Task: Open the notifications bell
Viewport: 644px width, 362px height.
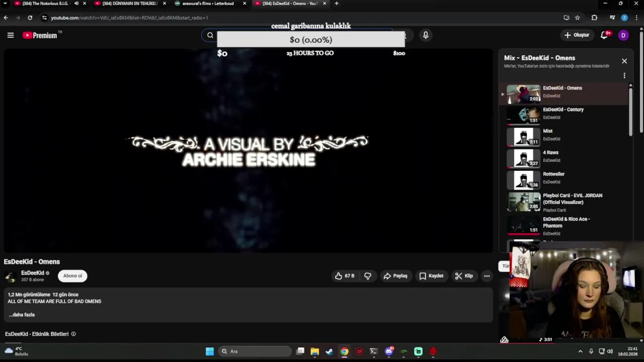Action: [x=605, y=35]
